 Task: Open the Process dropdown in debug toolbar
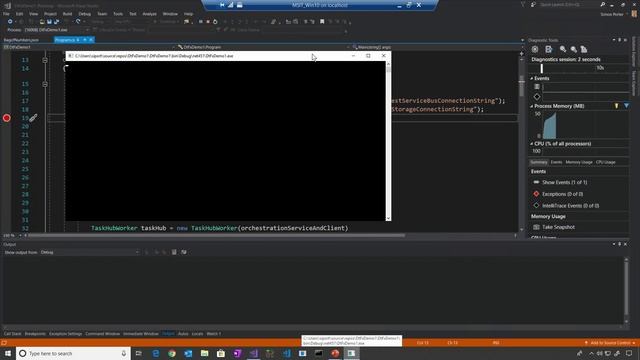[56, 30]
